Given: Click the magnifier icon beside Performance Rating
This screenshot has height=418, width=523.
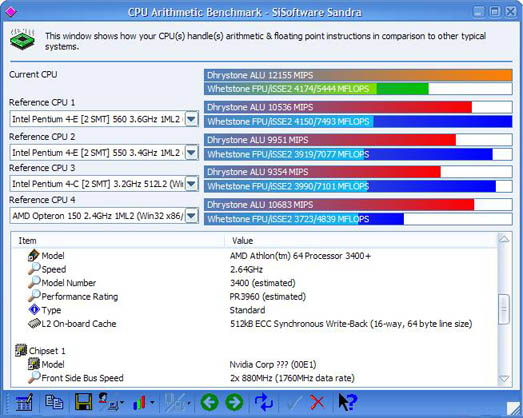Looking at the screenshot, I should pos(34,296).
